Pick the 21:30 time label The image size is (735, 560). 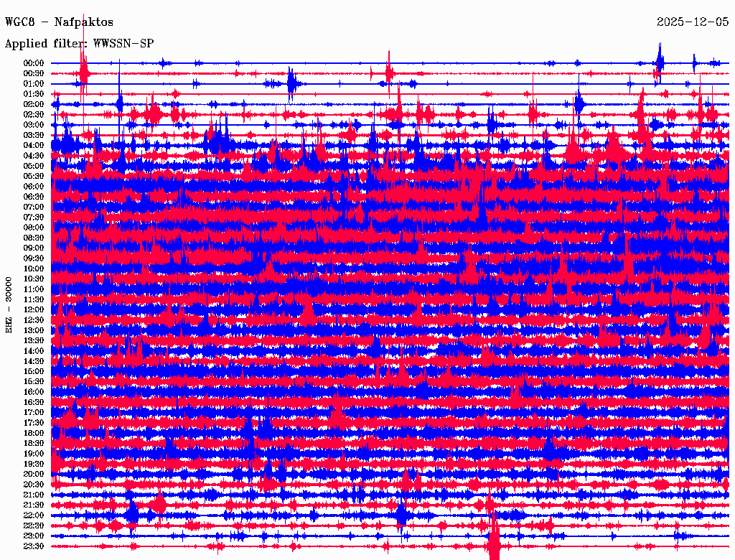coord(34,505)
